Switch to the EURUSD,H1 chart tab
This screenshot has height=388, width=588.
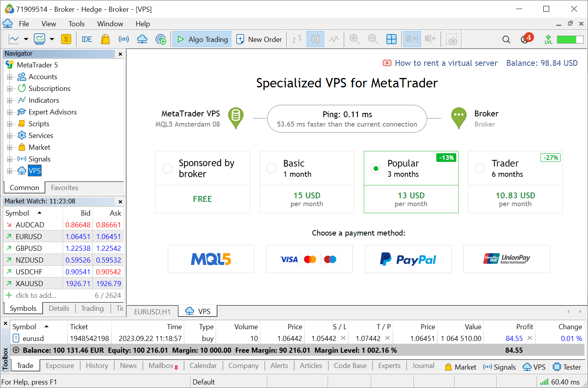(152, 311)
